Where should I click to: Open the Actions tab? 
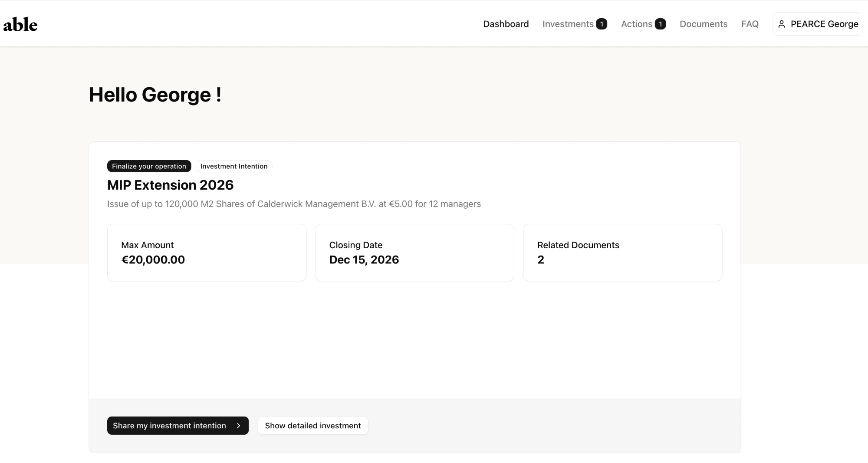point(637,24)
